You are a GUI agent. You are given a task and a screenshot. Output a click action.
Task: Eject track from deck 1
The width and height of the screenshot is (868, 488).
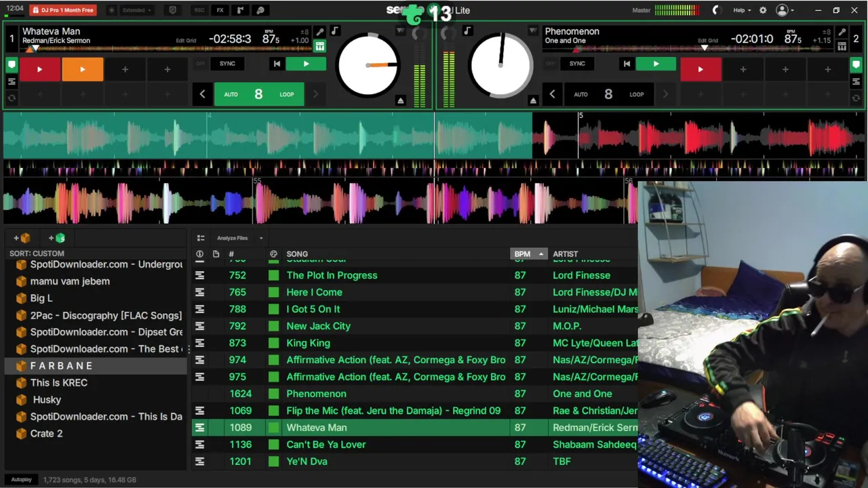pos(400,101)
